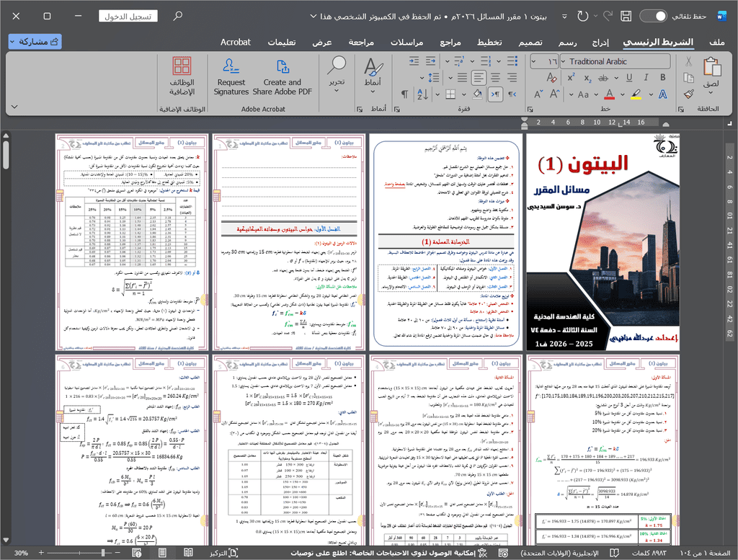Click the Paste clipboard icon

pyautogui.click(x=711, y=67)
